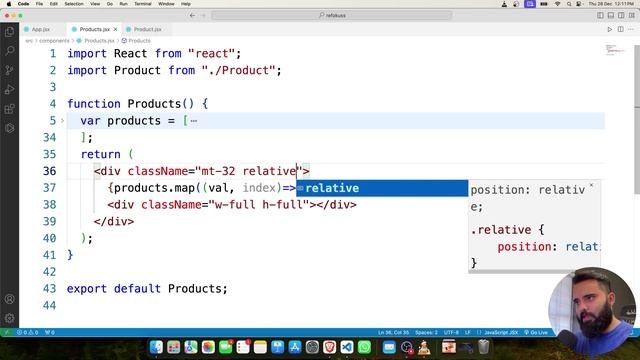Viewport: 640px width, 360px height.
Task: Open the Extensions view in activity bar
Action: [9, 109]
